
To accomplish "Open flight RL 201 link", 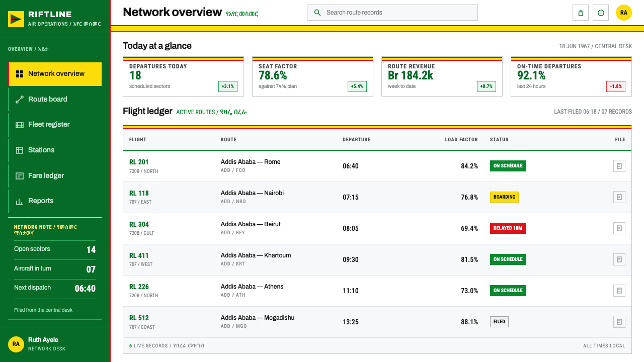I will [139, 162].
